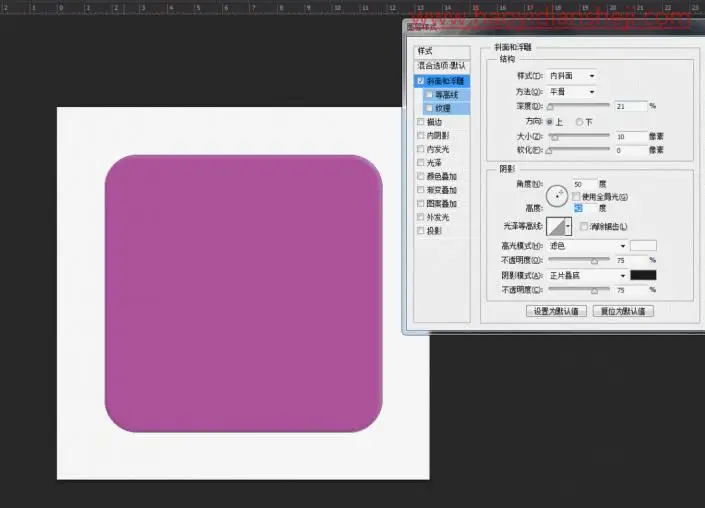The image size is (705, 508).
Task: Click the 光泽等高线 contour thumbnail
Action: pos(556,227)
